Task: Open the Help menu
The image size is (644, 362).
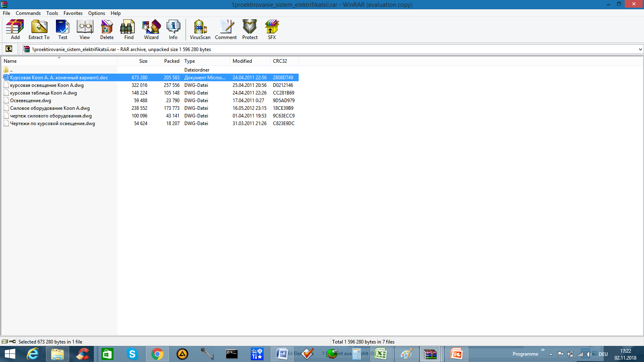Action: point(116,13)
